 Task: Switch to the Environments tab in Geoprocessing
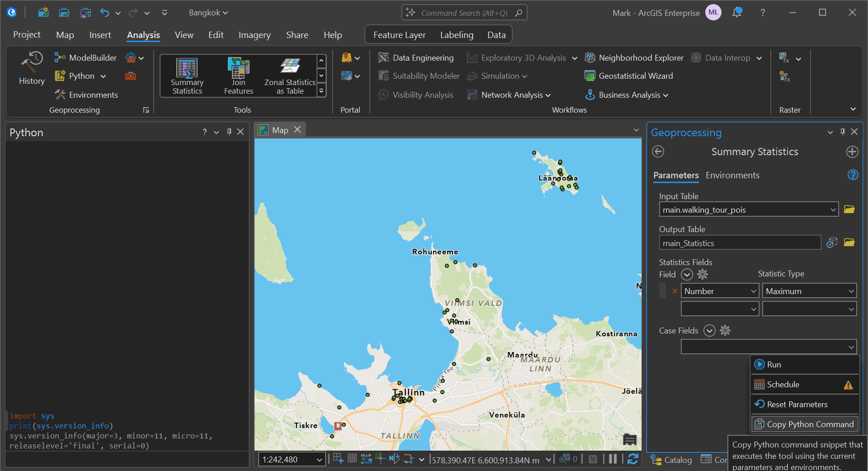pyautogui.click(x=732, y=175)
